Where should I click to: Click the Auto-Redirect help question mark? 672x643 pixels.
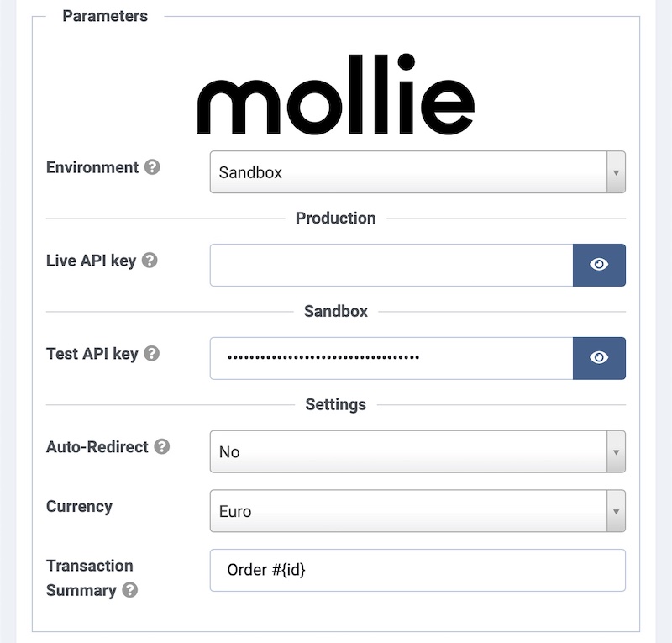tap(162, 447)
